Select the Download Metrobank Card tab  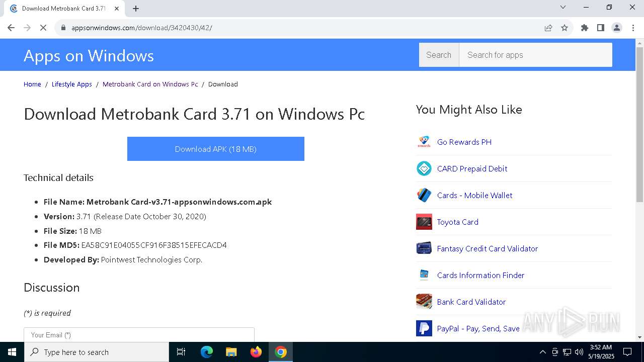click(64, 9)
